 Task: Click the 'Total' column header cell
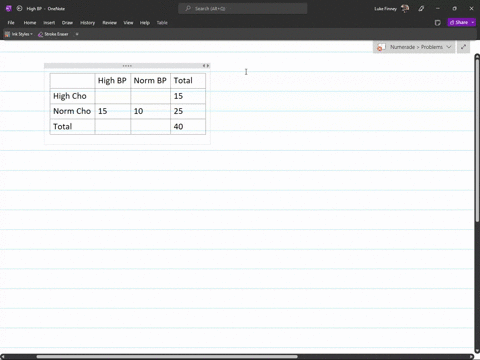(188, 81)
